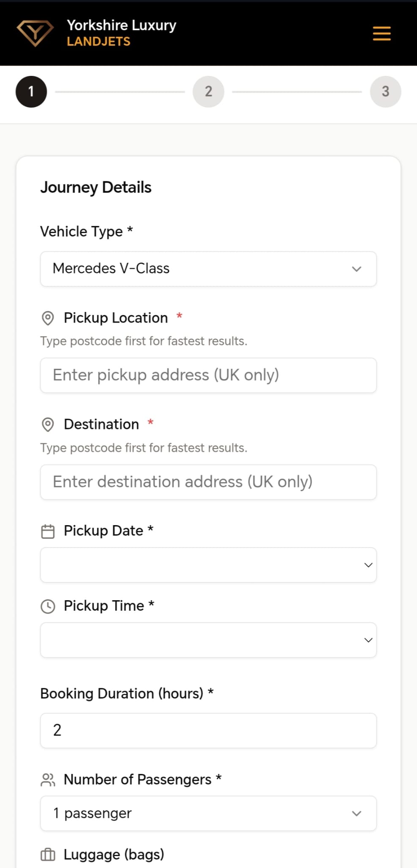Jump to step 2 indicator

pos(208,92)
